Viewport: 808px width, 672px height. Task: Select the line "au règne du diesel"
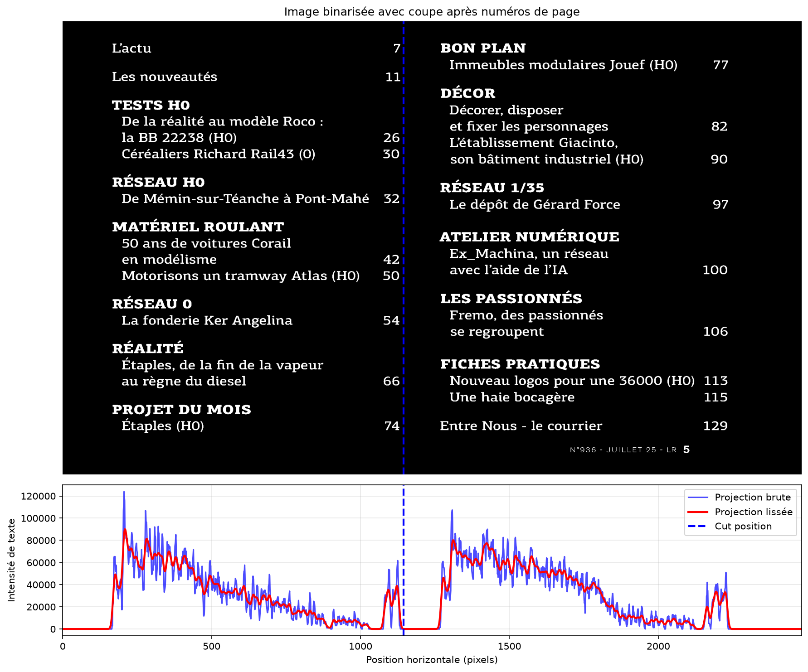pos(184,381)
